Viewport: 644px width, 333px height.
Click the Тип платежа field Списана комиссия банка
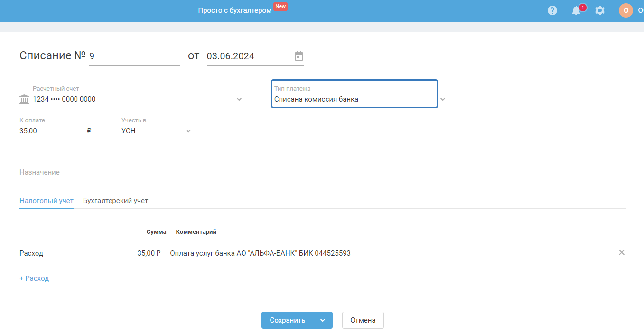pyautogui.click(x=354, y=94)
